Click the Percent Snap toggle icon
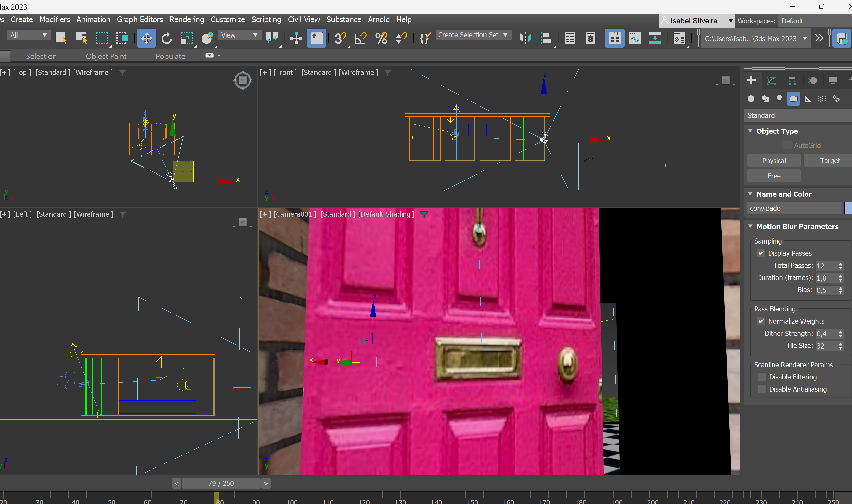Screen dimensions: 852x504 point(381,38)
